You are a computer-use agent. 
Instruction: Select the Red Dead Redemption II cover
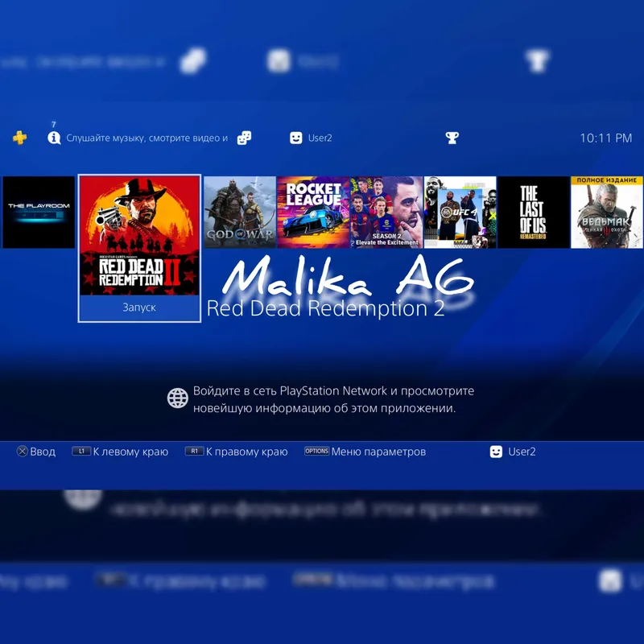coord(139,236)
